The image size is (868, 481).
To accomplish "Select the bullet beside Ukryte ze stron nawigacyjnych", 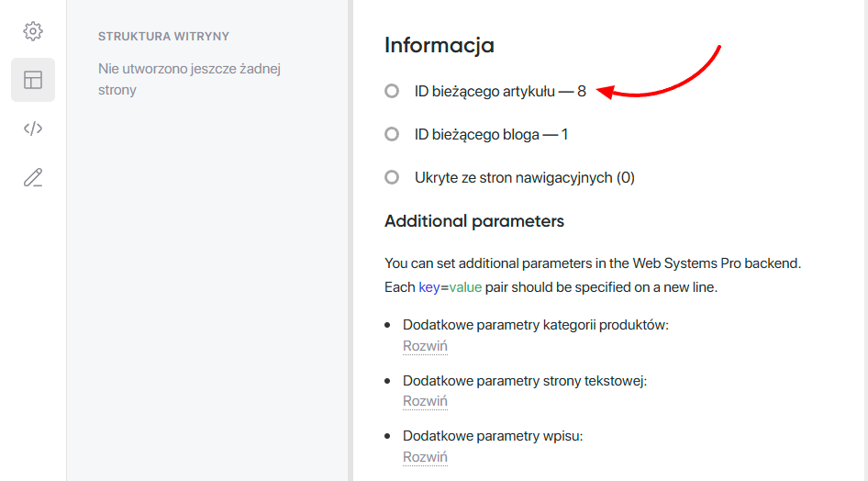I will 392,177.
